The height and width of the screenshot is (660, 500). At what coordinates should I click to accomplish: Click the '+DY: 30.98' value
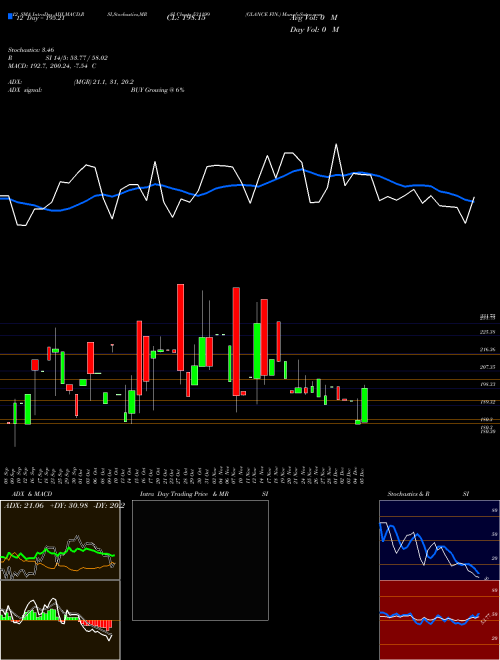tap(69, 506)
